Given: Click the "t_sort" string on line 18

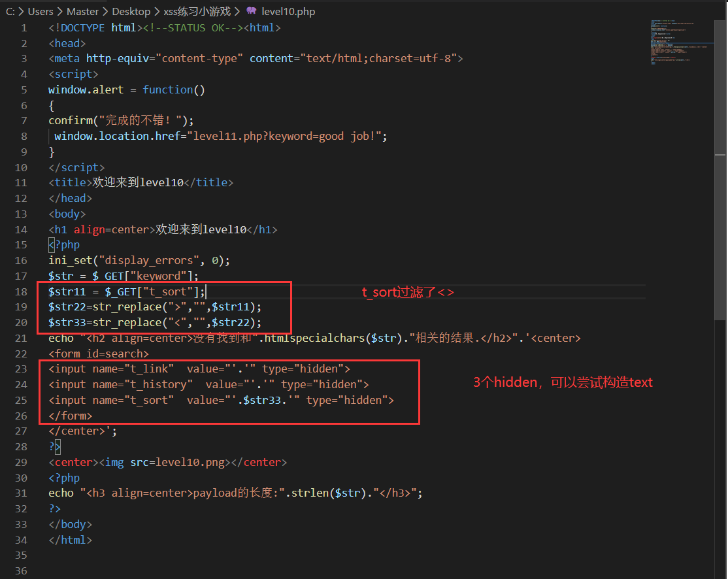Looking at the screenshot, I should pos(167,291).
